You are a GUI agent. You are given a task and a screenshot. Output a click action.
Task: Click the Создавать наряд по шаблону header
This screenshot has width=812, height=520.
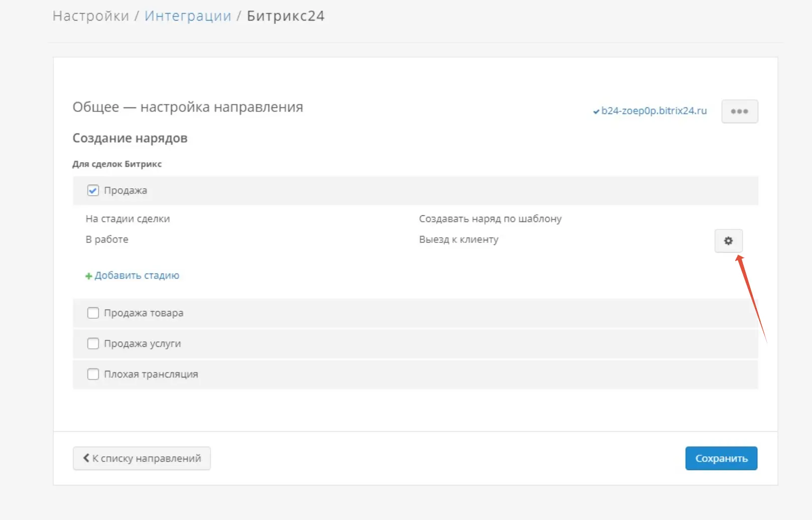490,219
